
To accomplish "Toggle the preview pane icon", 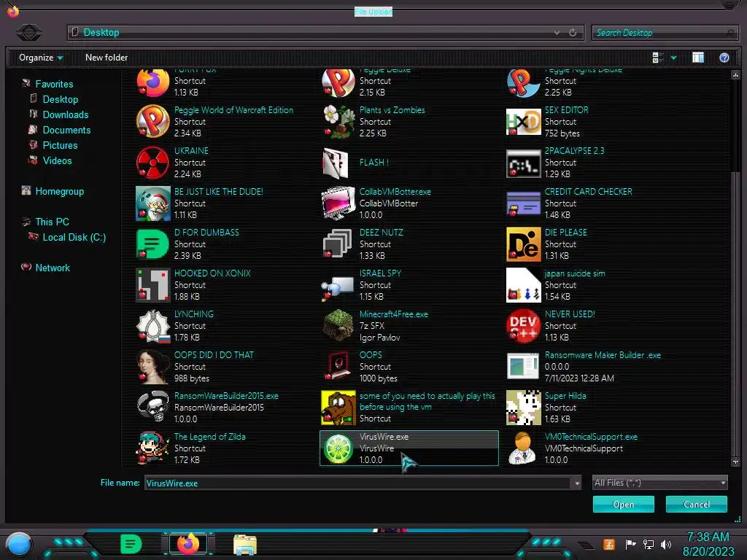I will (698, 58).
